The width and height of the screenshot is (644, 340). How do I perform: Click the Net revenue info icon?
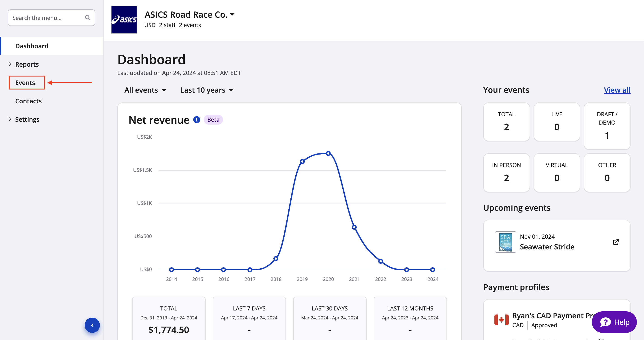click(x=197, y=120)
